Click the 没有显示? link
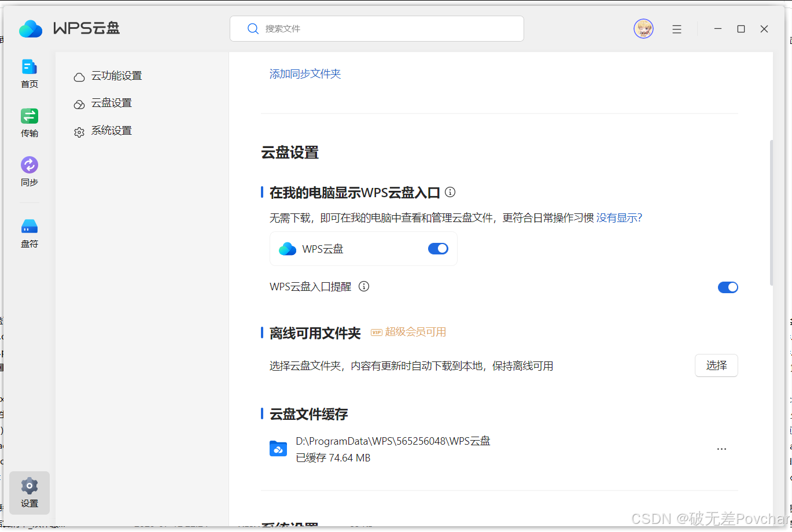Image resolution: width=792 pixels, height=532 pixels. click(619, 218)
